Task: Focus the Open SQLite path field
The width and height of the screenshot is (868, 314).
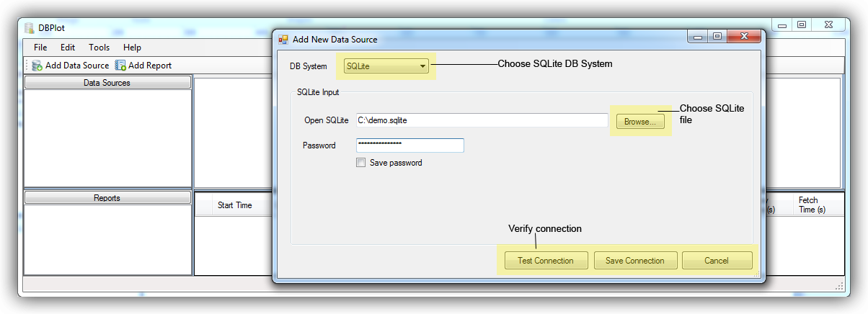Action: click(482, 120)
